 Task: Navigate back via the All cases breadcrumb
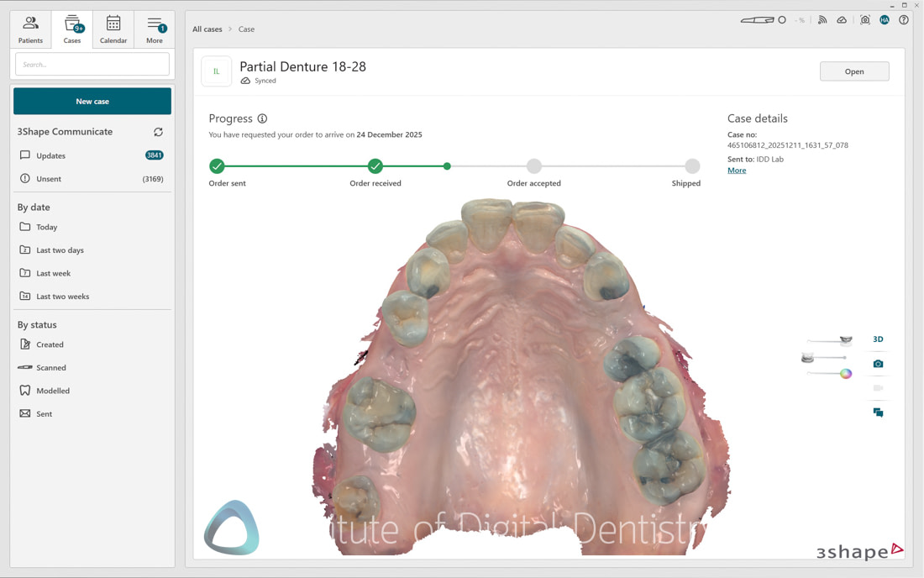pos(207,29)
